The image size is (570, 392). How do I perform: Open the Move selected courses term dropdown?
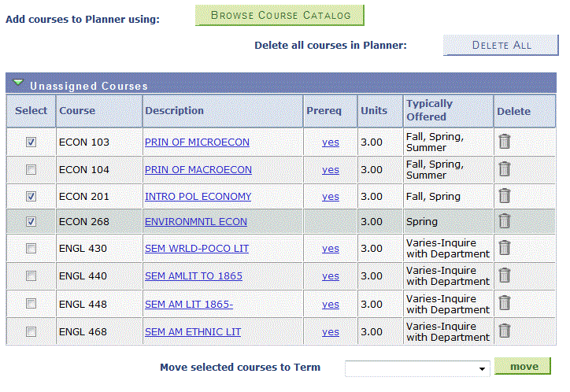418,368
